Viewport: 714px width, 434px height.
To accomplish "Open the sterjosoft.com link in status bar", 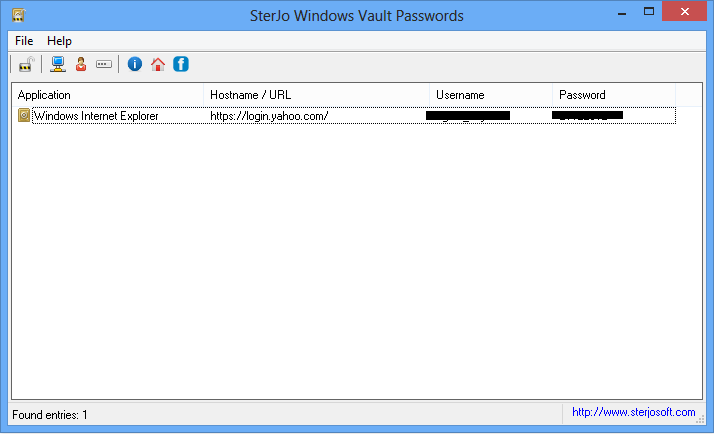I will tap(633, 412).
